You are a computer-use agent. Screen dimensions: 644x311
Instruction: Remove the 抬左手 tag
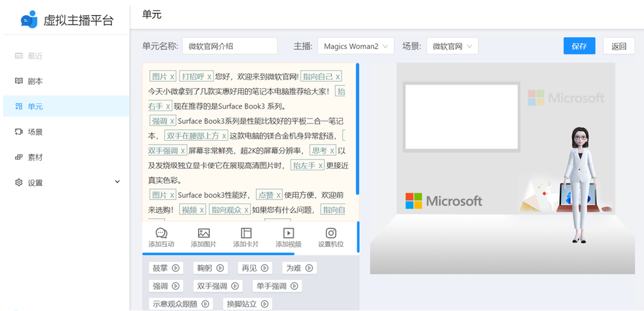point(320,165)
